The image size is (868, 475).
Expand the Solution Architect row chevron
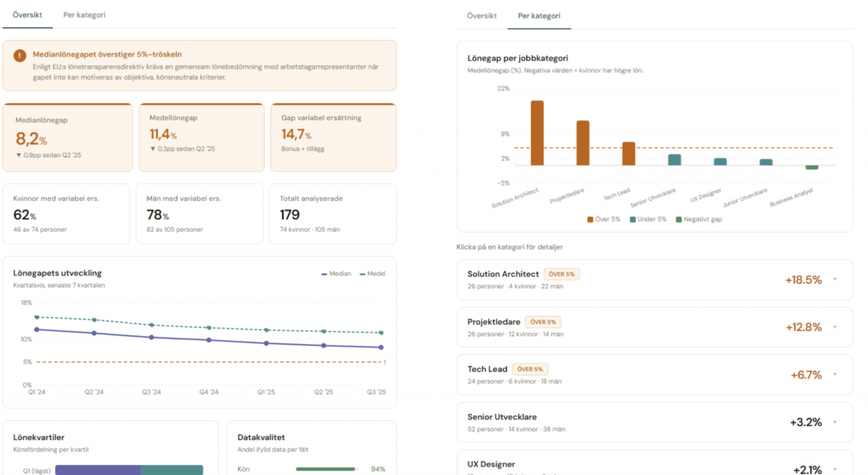coord(835,280)
